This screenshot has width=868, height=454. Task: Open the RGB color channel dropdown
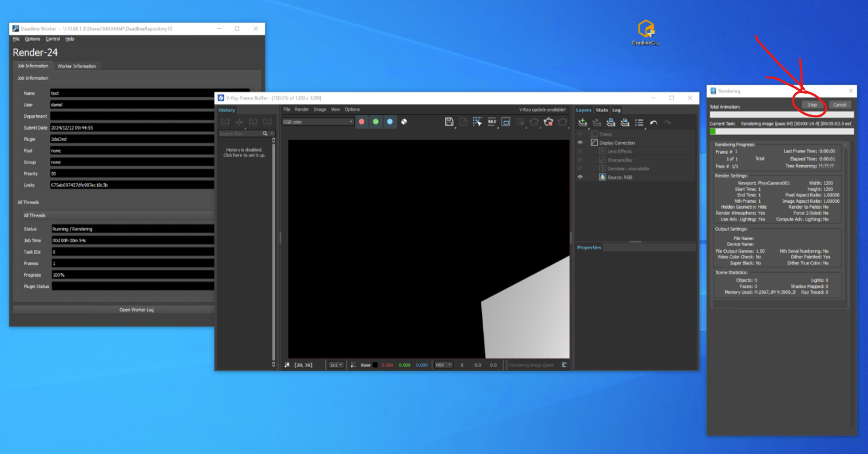coord(317,122)
